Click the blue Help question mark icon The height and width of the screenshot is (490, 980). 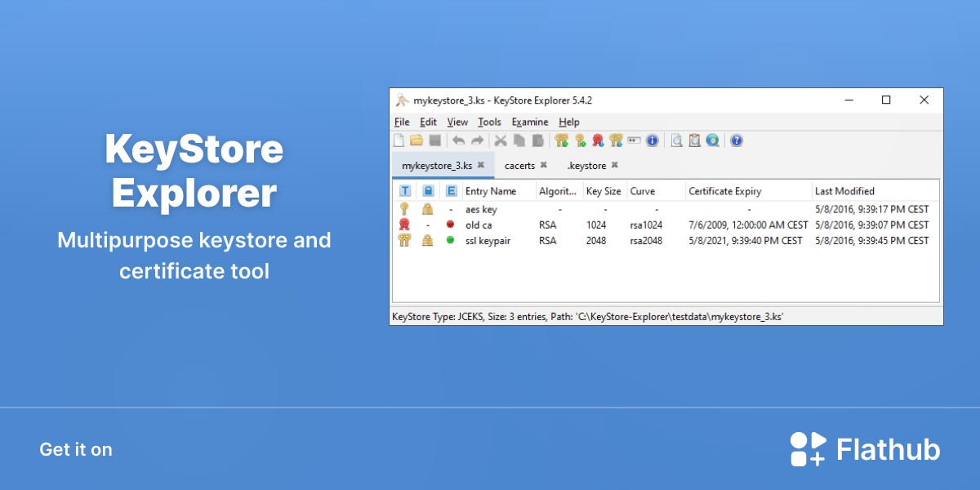(737, 140)
